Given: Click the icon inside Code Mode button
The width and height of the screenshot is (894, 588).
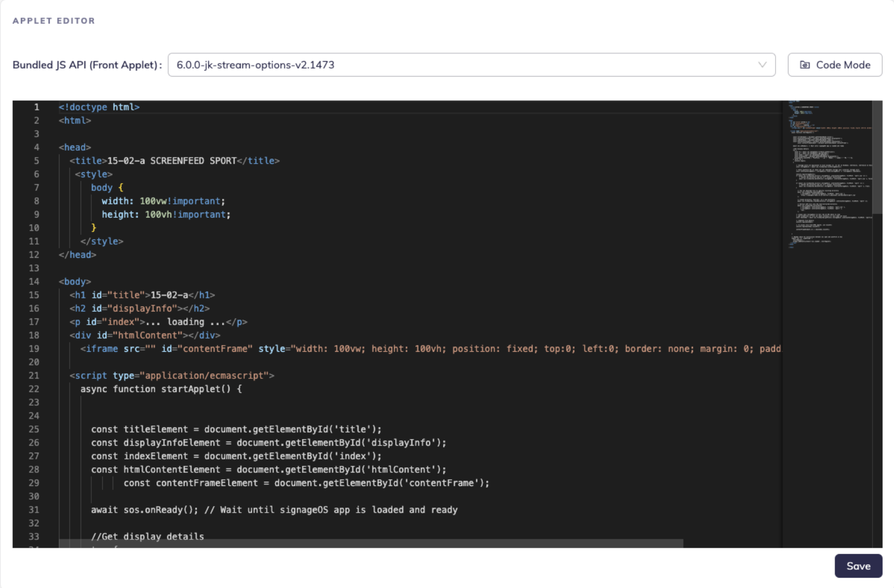Looking at the screenshot, I should tap(804, 65).
